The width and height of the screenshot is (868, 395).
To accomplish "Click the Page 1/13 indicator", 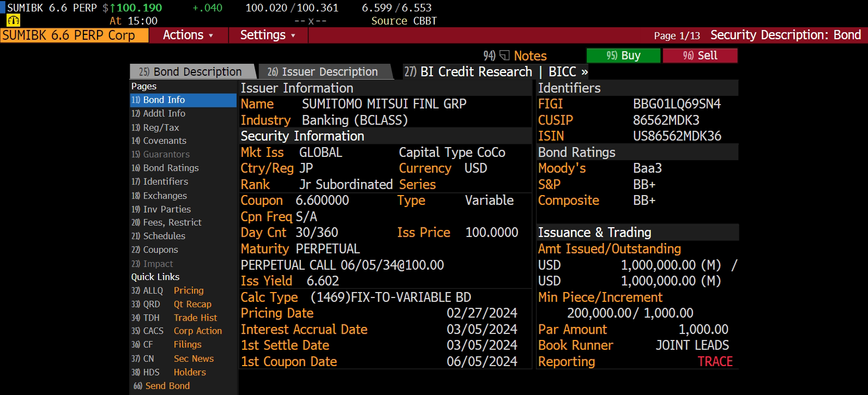I will coord(677,36).
